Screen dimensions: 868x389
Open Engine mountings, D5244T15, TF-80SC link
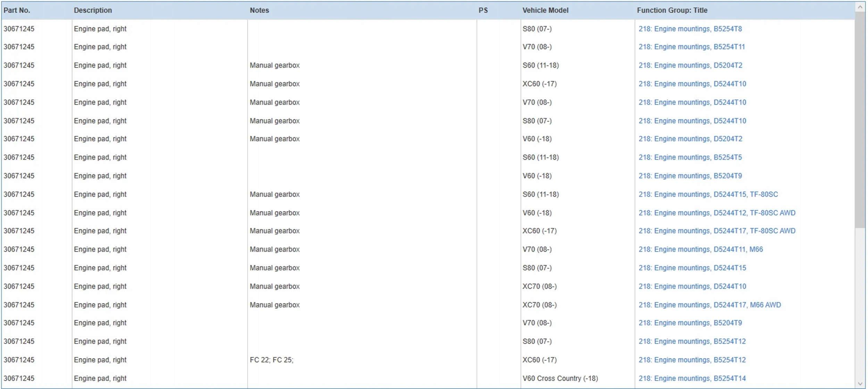pos(708,194)
